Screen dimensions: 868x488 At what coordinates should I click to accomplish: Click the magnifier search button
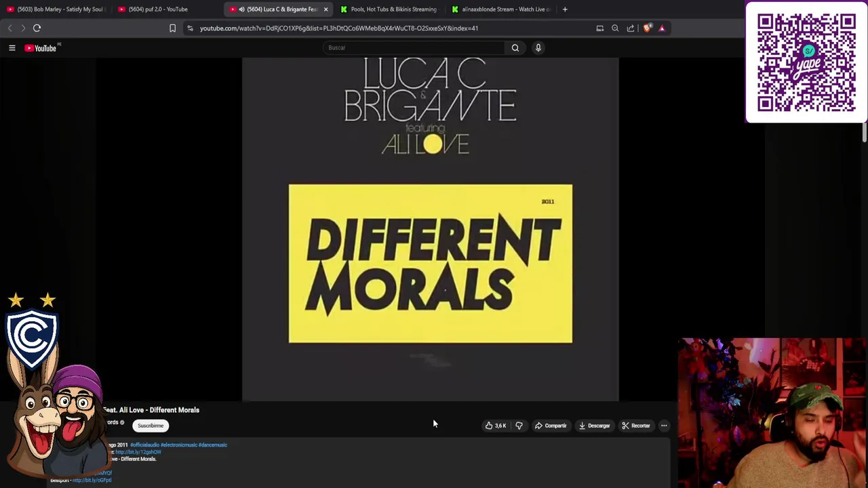click(x=515, y=47)
